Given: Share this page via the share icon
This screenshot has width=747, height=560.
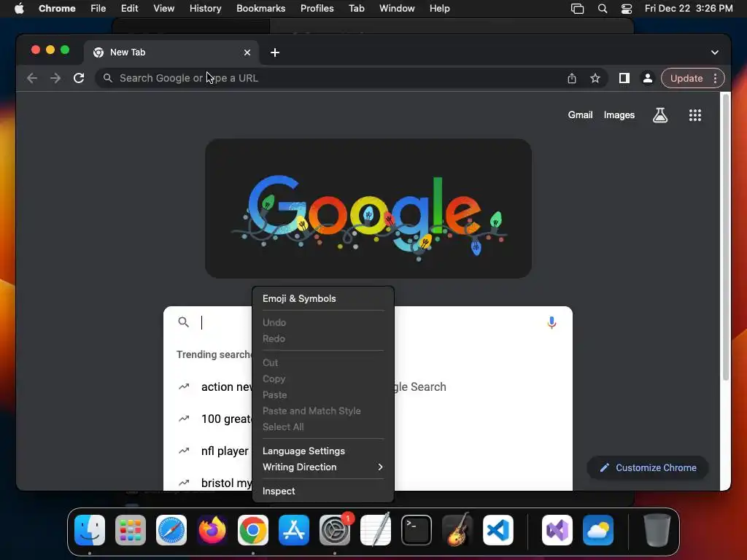Looking at the screenshot, I should 572,78.
